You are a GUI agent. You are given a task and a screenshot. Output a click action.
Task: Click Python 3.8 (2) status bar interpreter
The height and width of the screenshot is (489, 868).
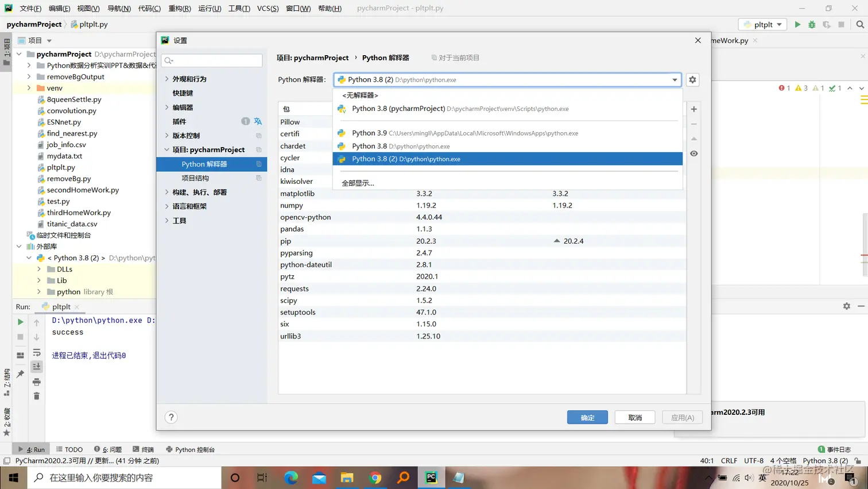(825, 461)
